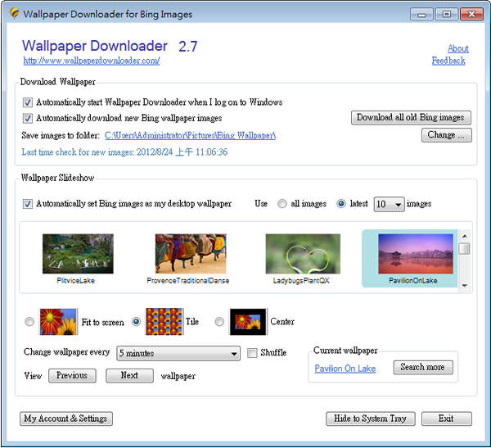Click the Search more button

[423, 367]
